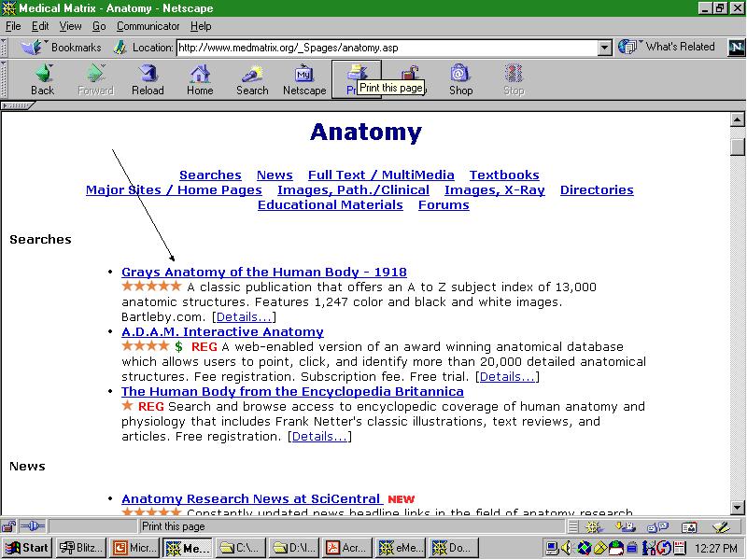Expand the Location URL history dropdown
Viewport: 747px width, 560px height.
[604, 48]
